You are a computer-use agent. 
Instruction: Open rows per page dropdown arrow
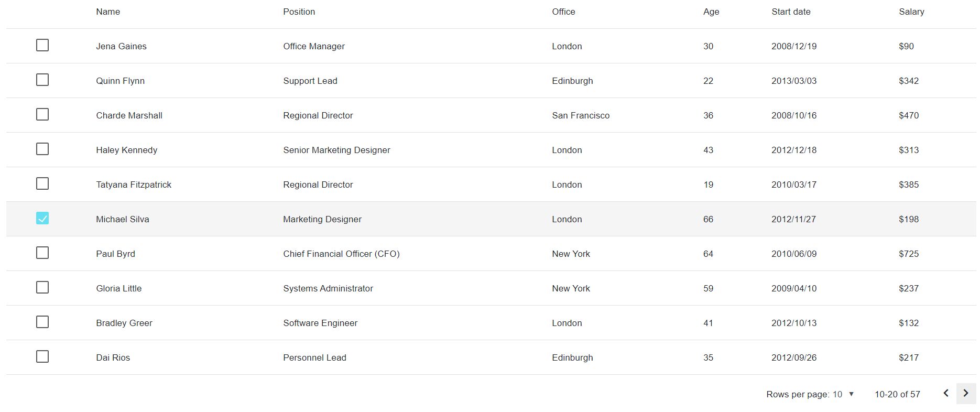coord(851,394)
